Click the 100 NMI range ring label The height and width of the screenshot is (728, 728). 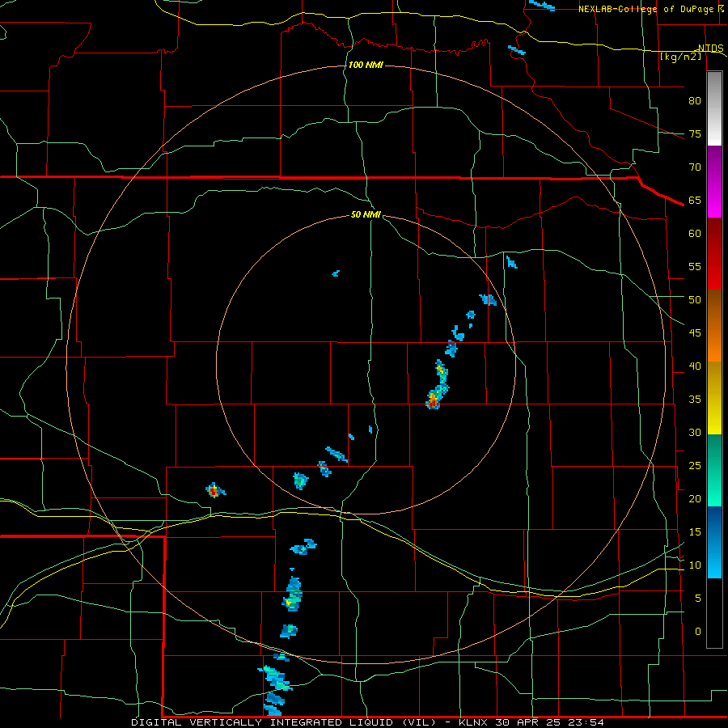[x=366, y=65]
